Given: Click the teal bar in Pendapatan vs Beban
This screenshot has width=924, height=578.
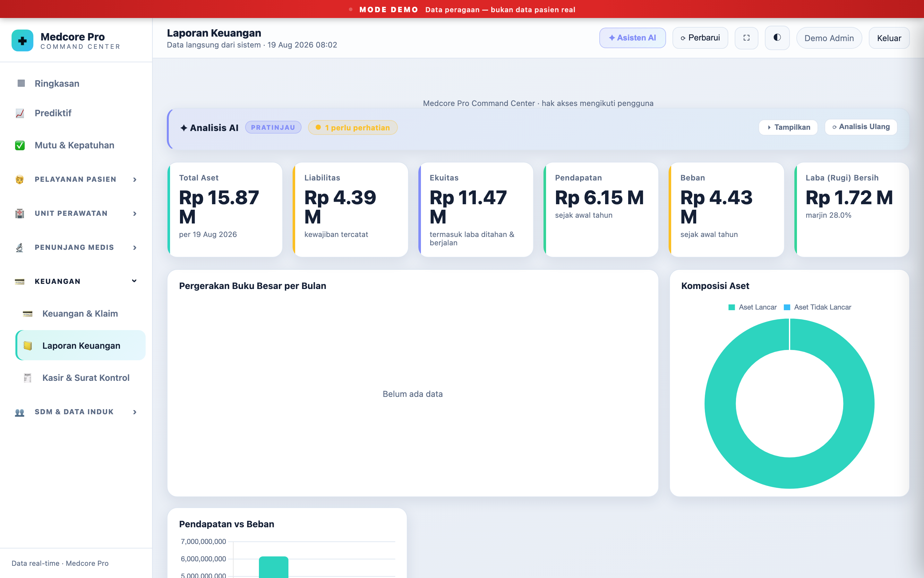Looking at the screenshot, I should coord(273,567).
